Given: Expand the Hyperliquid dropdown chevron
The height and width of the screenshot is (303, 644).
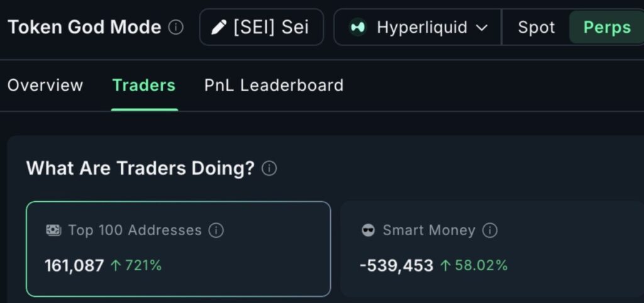Looking at the screenshot, I should [482, 28].
